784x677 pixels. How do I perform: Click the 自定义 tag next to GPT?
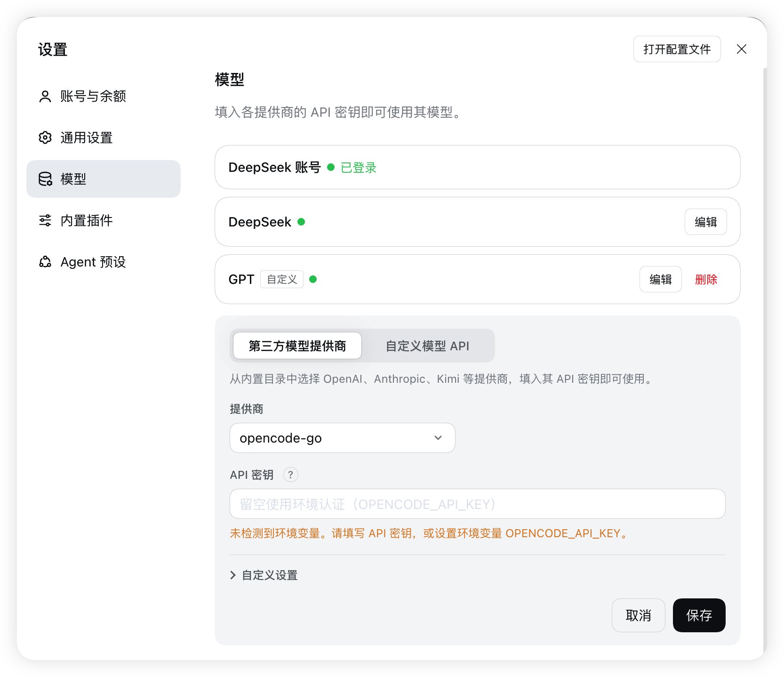tap(282, 279)
